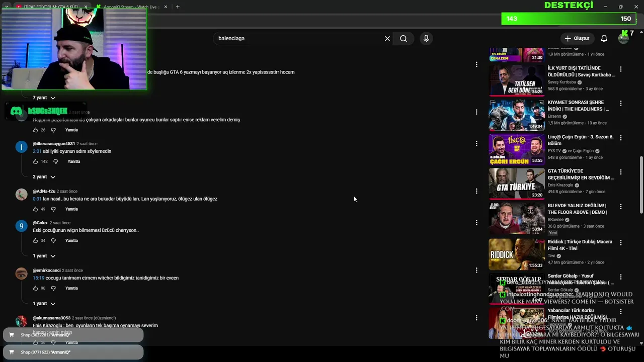Reply to @AdNa-t2u comment with Yanıtla

pyautogui.click(x=71, y=209)
